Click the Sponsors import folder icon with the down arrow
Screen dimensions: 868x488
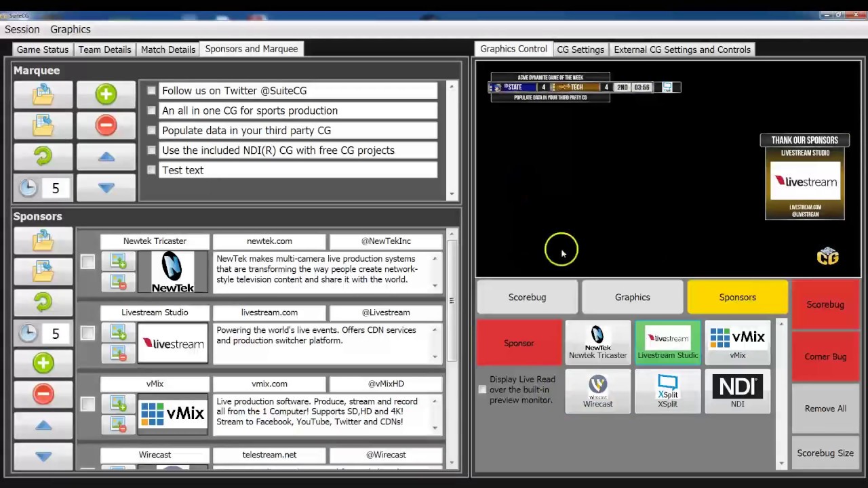click(x=43, y=241)
